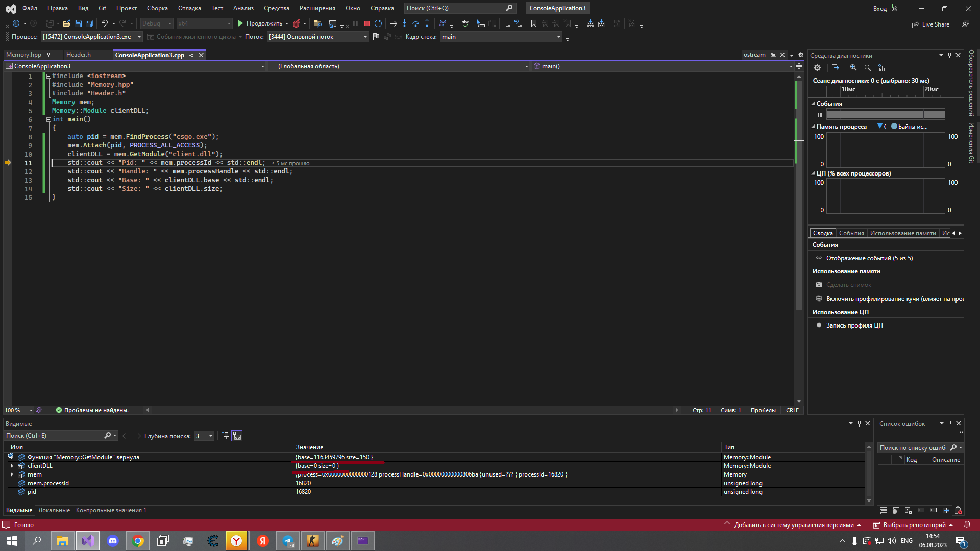Click the Save All icon in toolbar

point(89,23)
